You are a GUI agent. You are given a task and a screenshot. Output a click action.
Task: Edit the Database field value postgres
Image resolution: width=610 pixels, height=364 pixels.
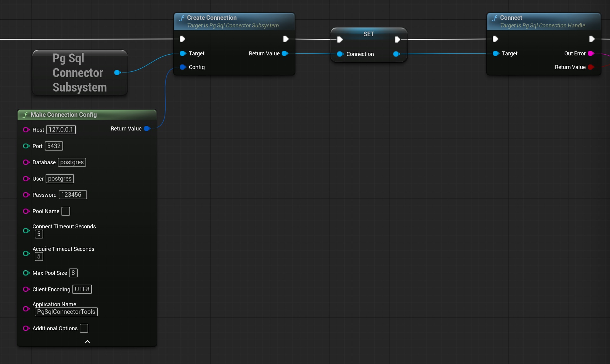[72, 162]
